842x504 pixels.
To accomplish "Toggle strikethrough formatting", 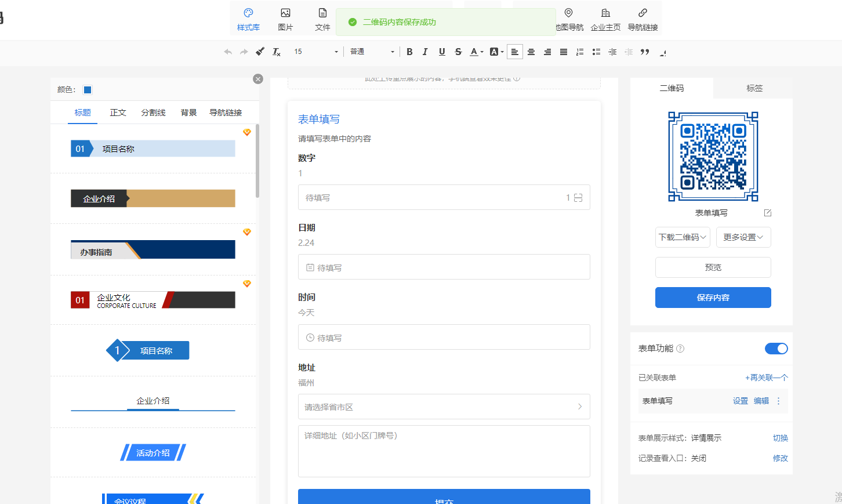I will point(458,52).
